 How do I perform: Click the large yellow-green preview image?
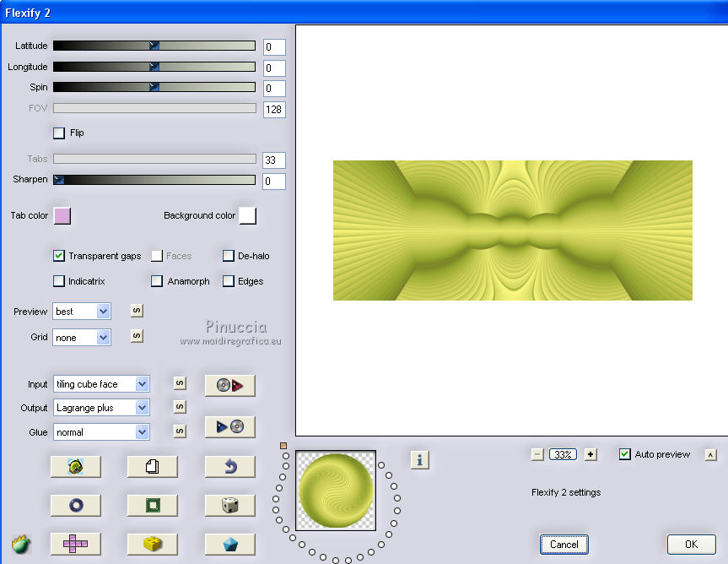tap(513, 230)
